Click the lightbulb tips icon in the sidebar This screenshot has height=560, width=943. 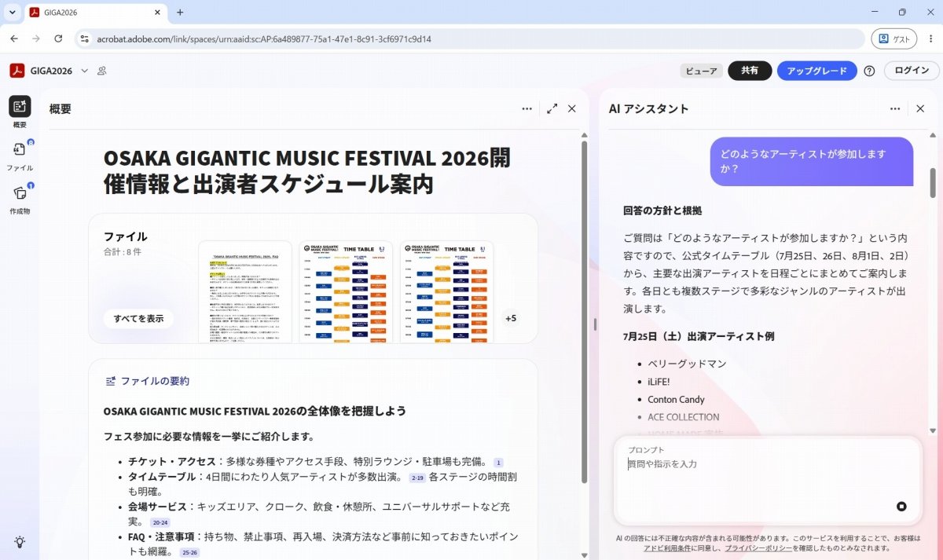point(20,542)
